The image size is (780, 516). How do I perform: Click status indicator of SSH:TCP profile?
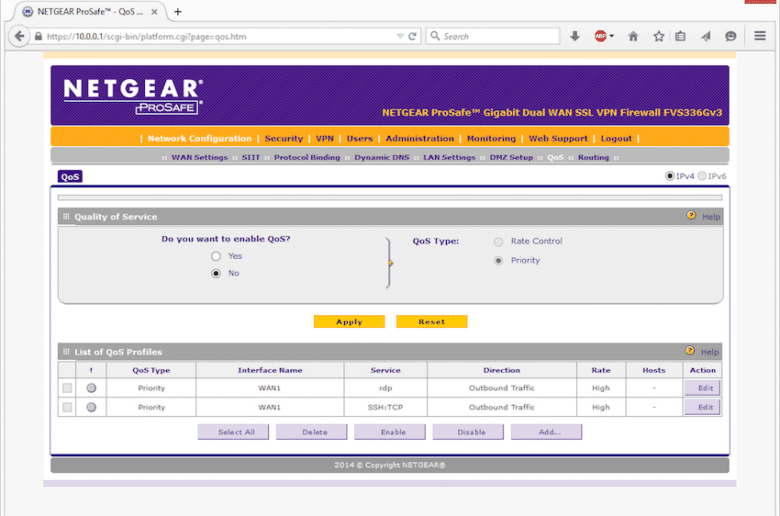(91, 407)
